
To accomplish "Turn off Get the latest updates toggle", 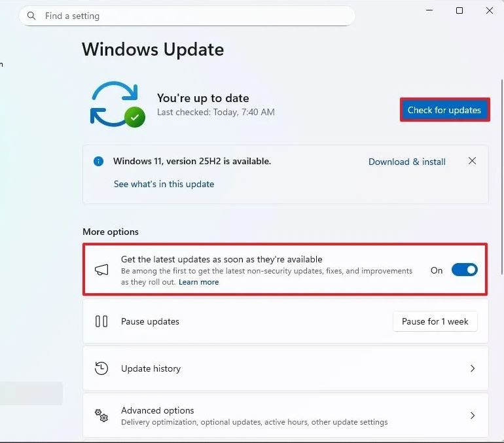I will [x=464, y=270].
